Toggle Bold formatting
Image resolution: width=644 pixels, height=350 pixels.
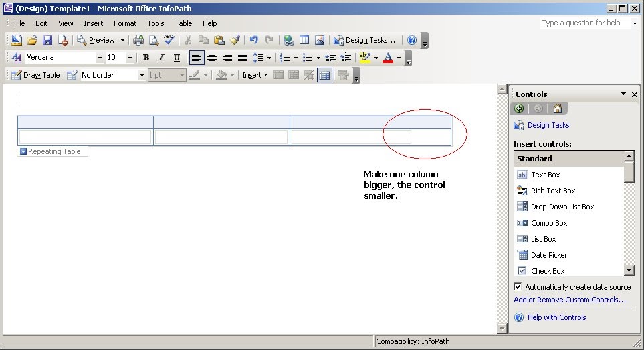coord(145,58)
